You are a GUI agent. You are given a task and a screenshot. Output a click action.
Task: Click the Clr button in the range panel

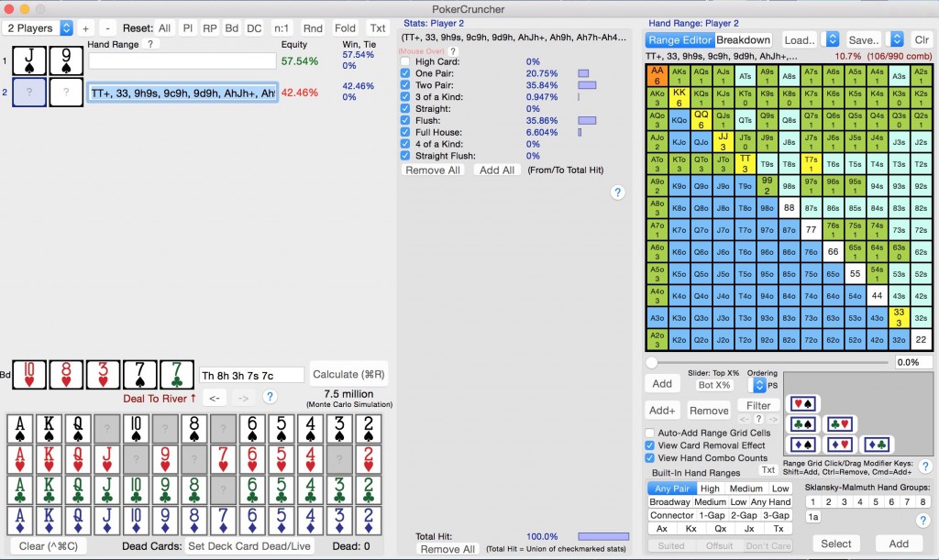[922, 40]
